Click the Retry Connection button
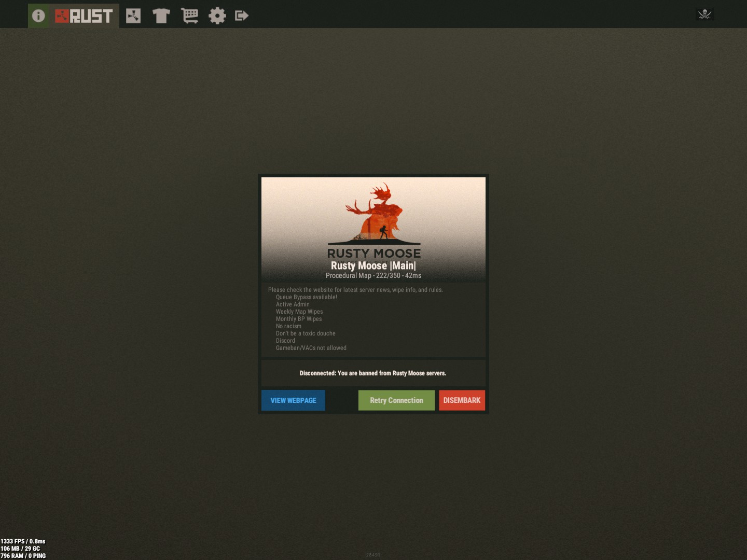Viewport: 747px width, 560px height. point(396,400)
